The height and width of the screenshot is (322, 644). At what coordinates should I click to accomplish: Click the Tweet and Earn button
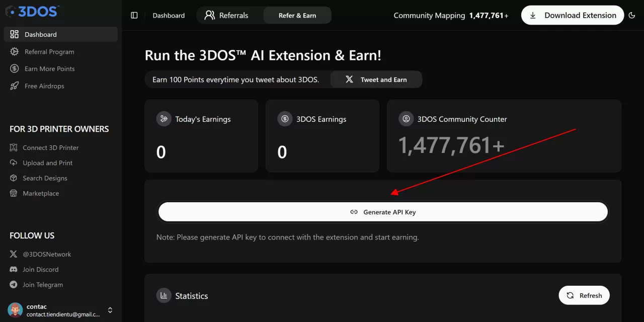376,79
